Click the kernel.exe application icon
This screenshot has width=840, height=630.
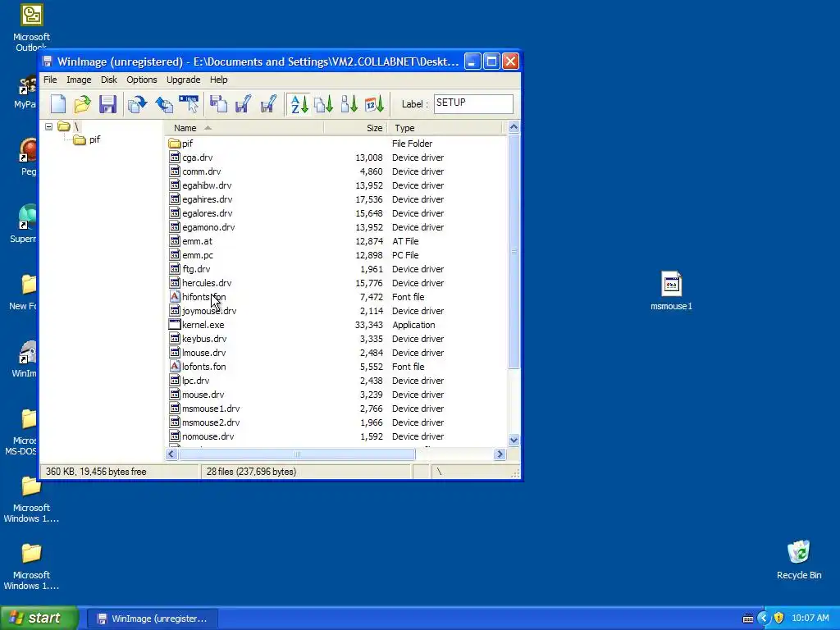[175, 325]
